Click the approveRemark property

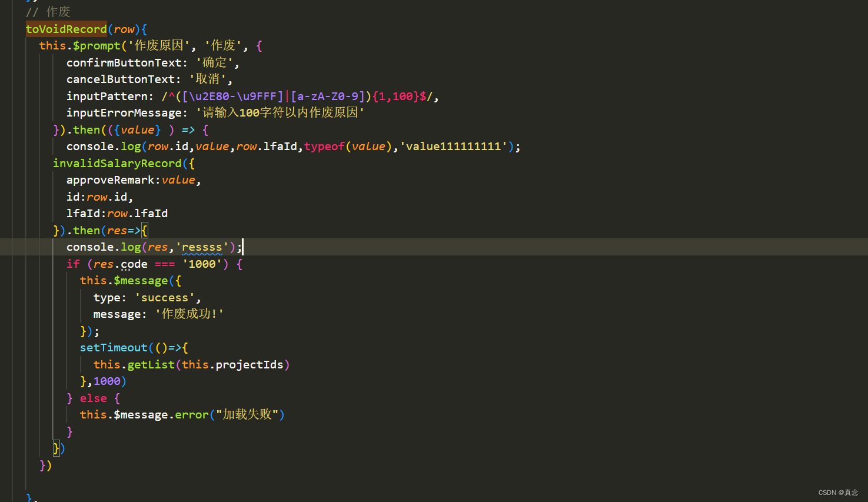point(110,179)
